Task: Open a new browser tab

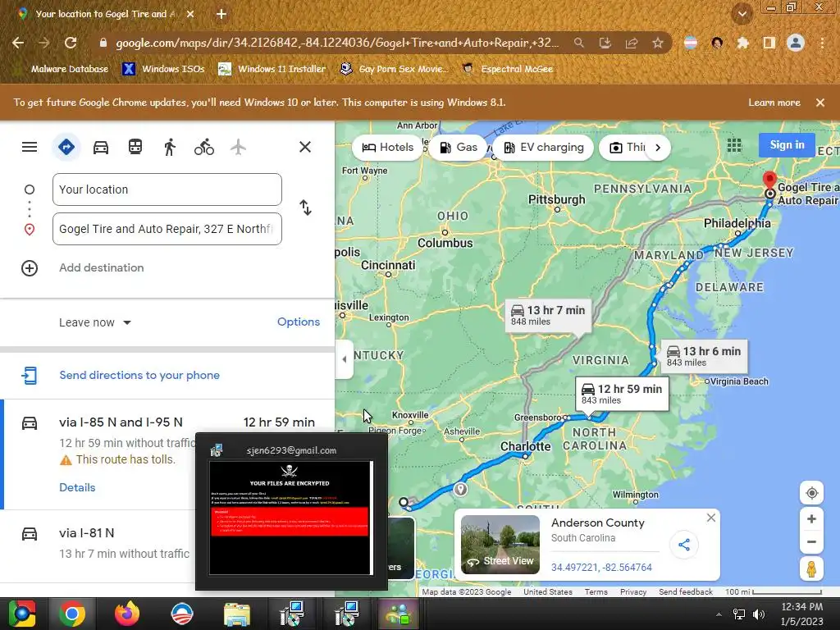Action: click(x=221, y=15)
